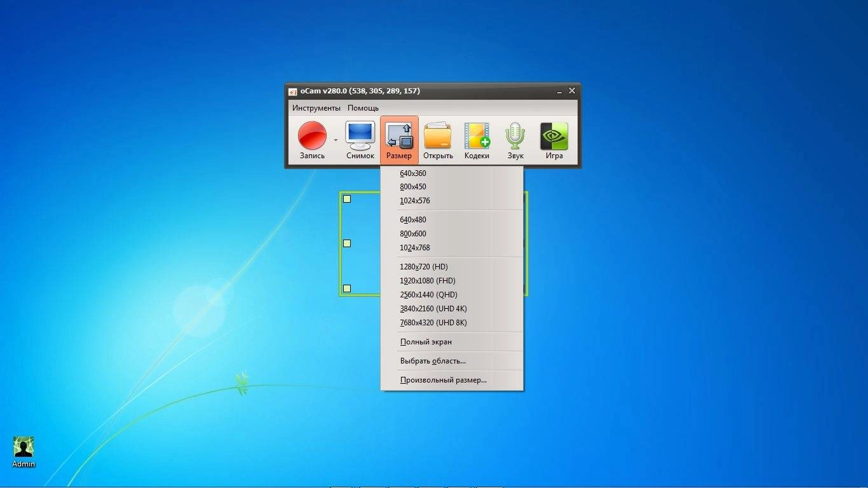The width and height of the screenshot is (868, 488).
Task: Click the middle-left handle of the capture frame
Action: click(347, 243)
